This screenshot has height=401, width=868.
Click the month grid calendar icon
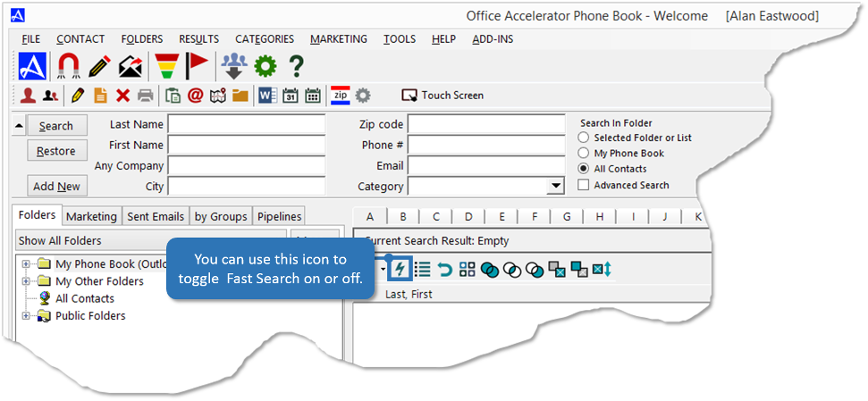click(x=314, y=96)
